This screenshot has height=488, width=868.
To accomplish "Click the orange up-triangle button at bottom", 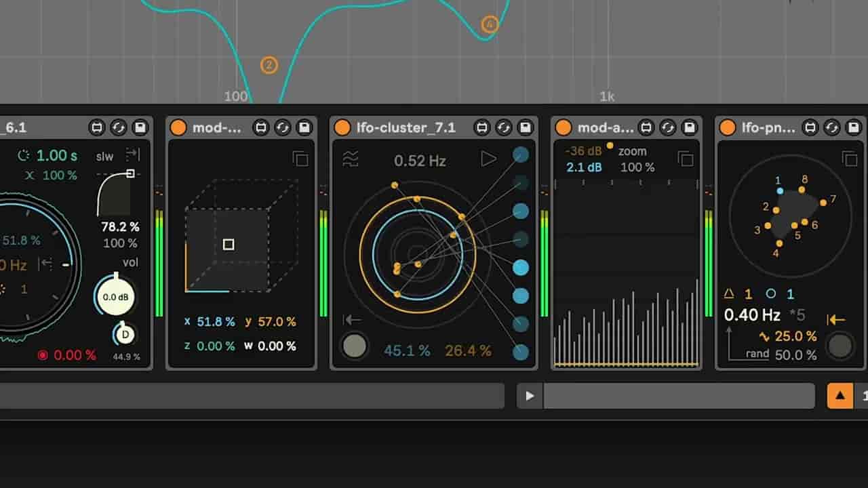I will (x=840, y=396).
